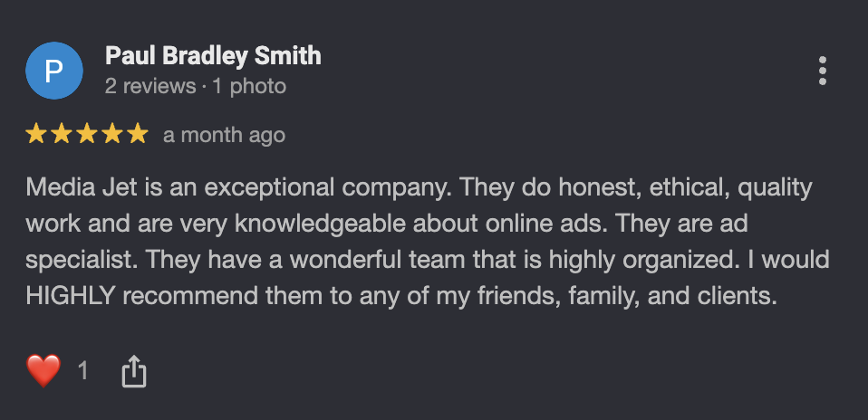Viewport: 868px width, 420px height.
Task: Click the third yellow rating star
Action: click(x=87, y=135)
